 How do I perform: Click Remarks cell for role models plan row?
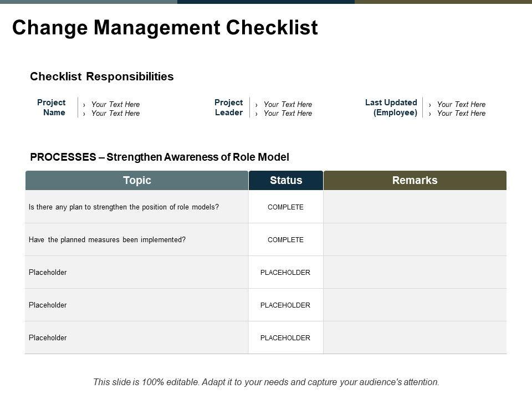pyautogui.click(x=415, y=207)
